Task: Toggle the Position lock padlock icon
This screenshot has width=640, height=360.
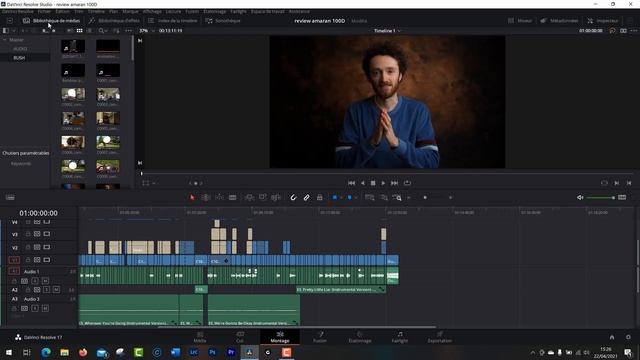Action: click(x=320, y=198)
